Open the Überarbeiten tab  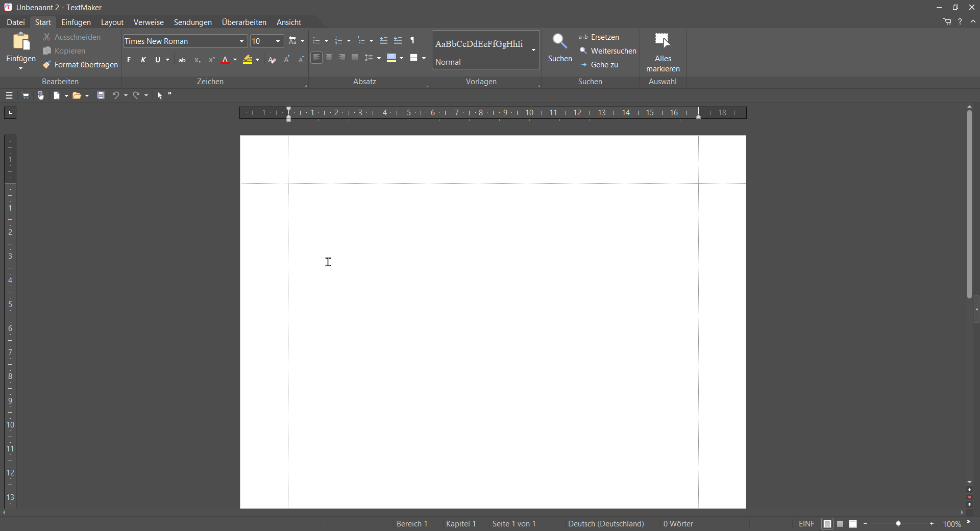pos(244,22)
